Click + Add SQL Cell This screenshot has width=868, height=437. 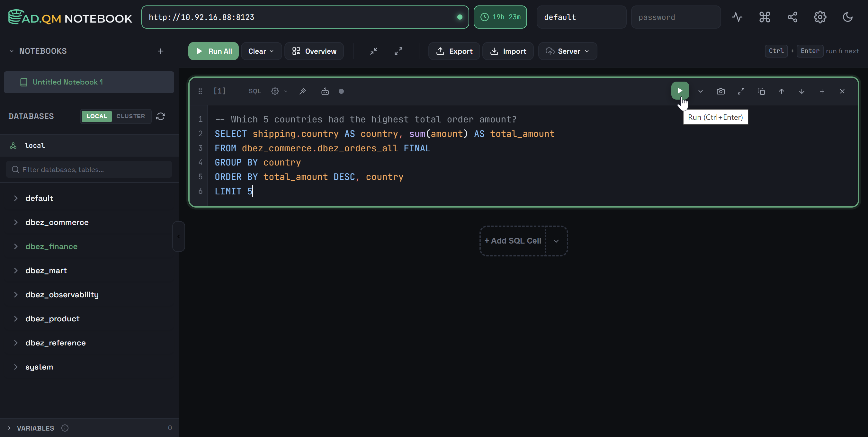[513, 241]
